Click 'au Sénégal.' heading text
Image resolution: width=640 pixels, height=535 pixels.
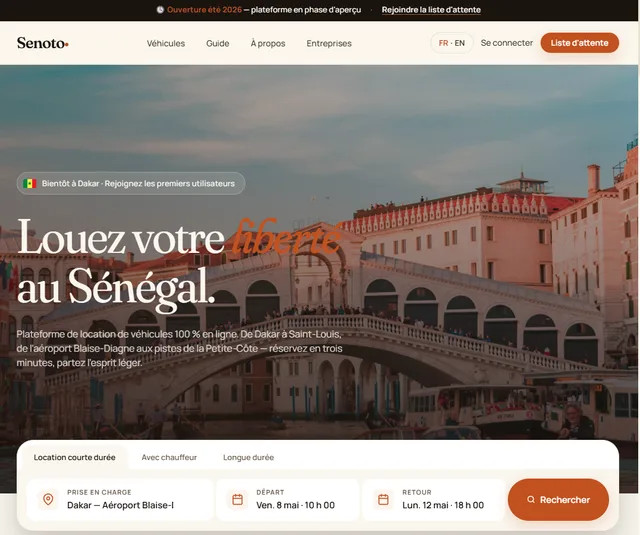116,289
